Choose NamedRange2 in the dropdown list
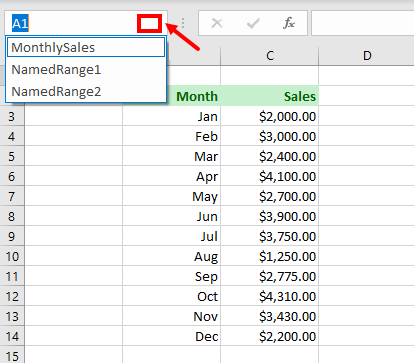Viewport: 414px width, 363px height. [86, 91]
